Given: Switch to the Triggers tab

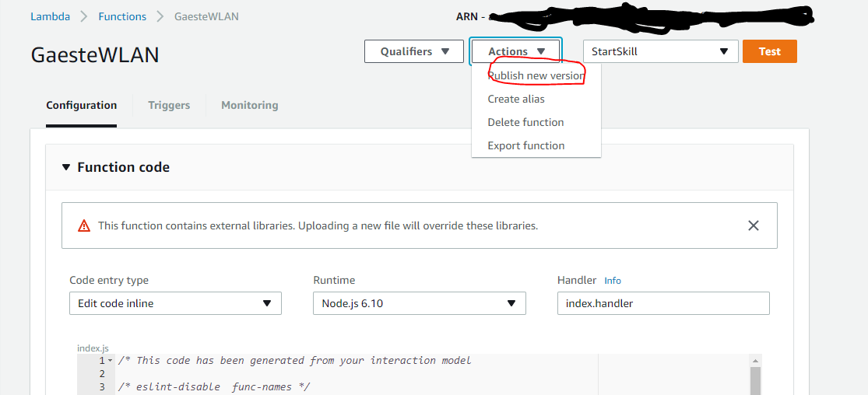Looking at the screenshot, I should click(x=169, y=105).
